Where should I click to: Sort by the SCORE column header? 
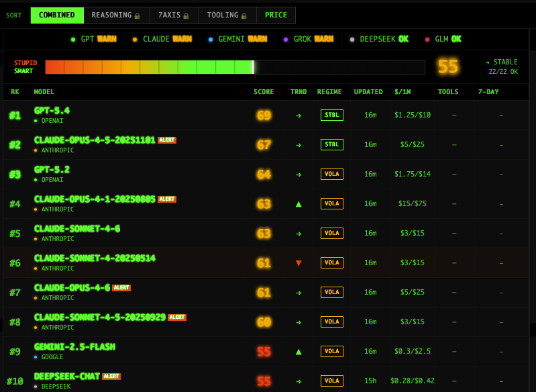pos(264,92)
